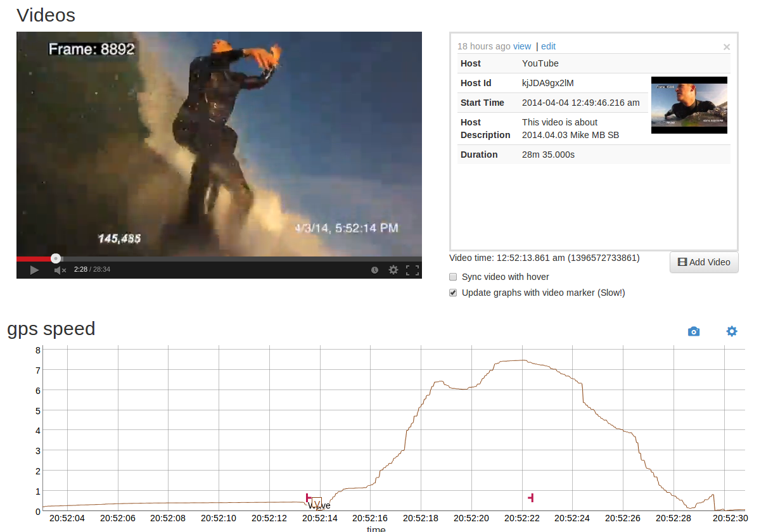Click the video progress scrubber handle
This screenshot has width=766, height=532.
[56, 258]
